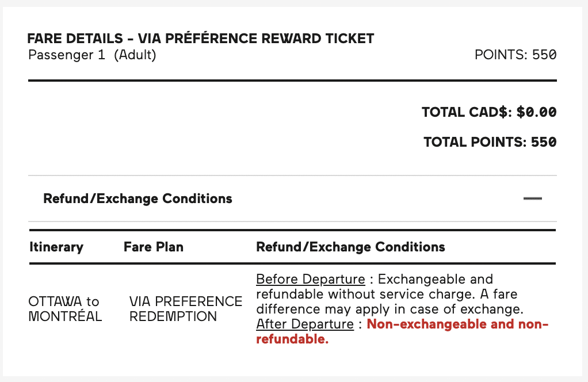This screenshot has width=588, height=382.
Task: Click the passenger's POINTS: 550 value
Action: 516,55
